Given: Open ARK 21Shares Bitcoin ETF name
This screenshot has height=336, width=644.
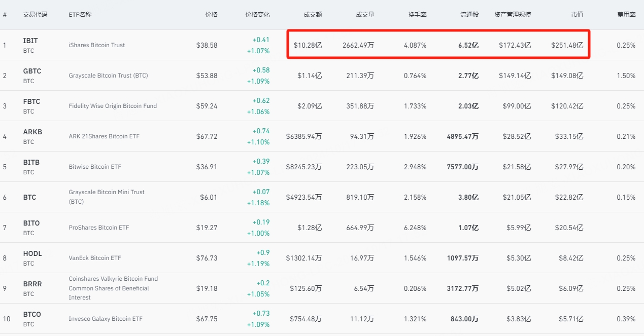Looking at the screenshot, I should click(104, 136).
